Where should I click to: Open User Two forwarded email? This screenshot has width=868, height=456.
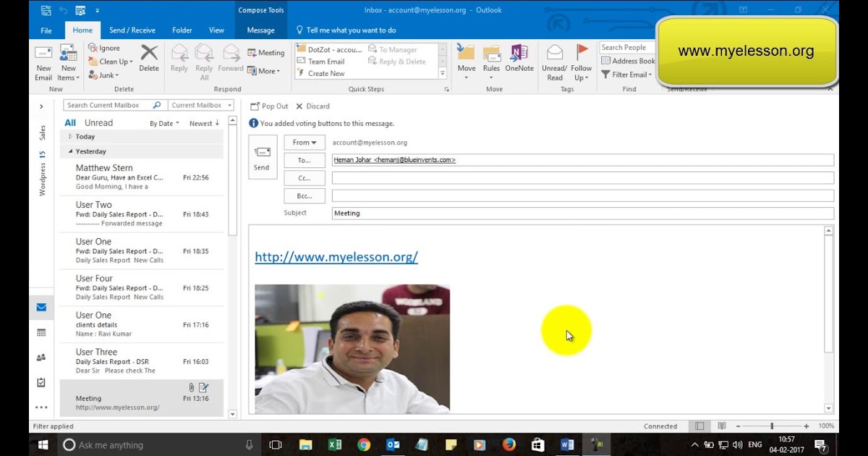[x=142, y=214]
